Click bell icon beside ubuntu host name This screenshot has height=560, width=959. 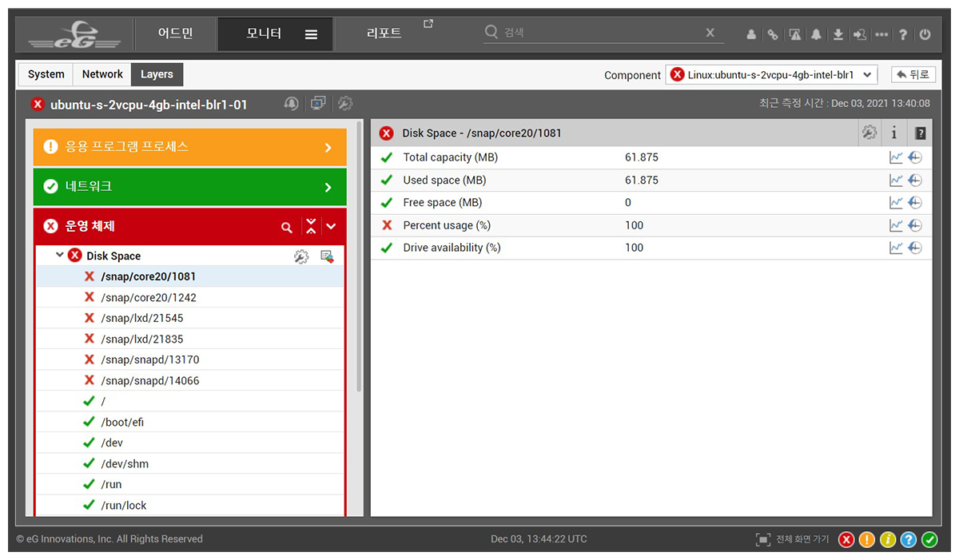[292, 103]
